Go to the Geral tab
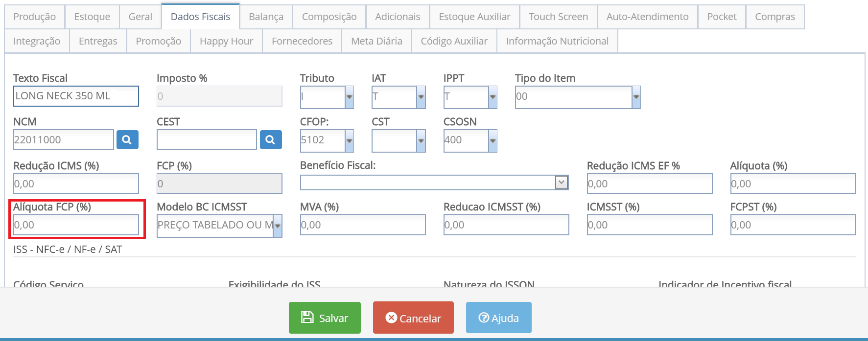868x341 pixels. pos(141,17)
